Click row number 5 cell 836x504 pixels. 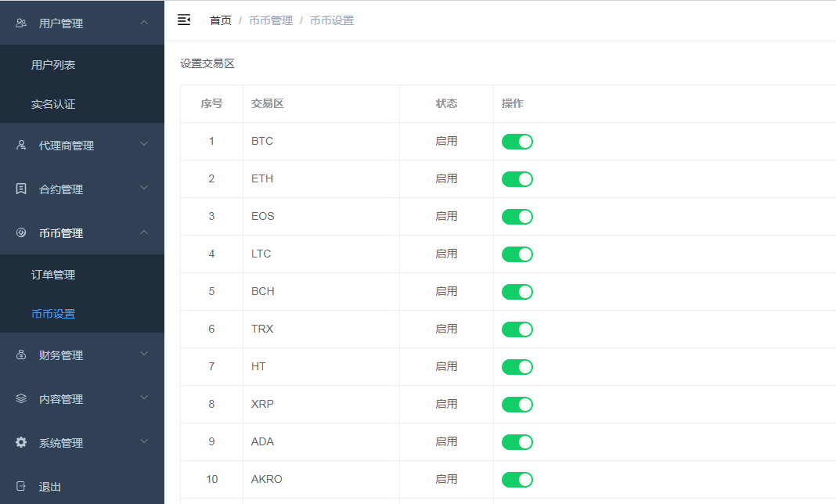point(211,291)
